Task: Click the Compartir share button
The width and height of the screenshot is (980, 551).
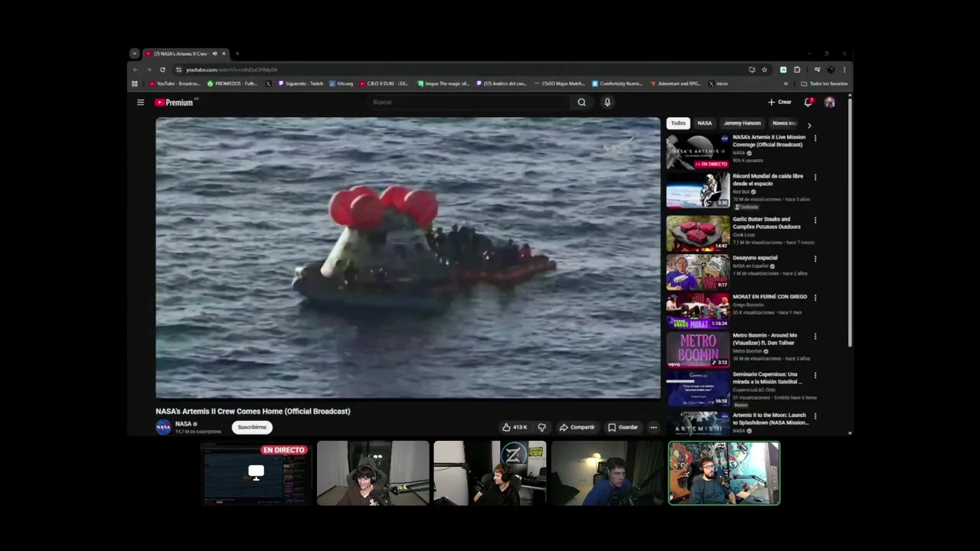Action: click(x=577, y=427)
